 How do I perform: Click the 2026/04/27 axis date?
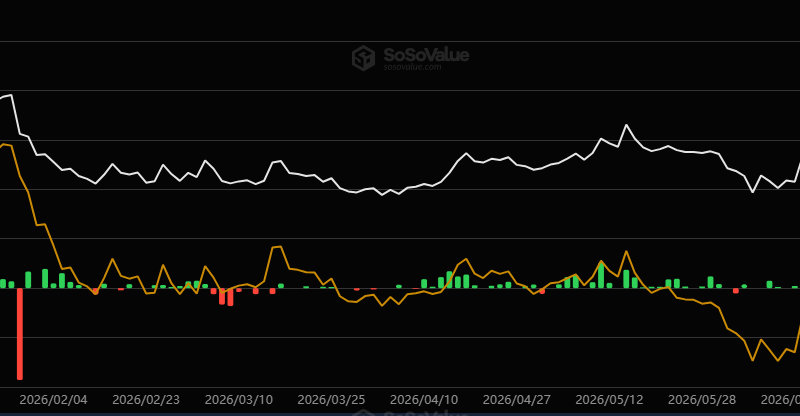point(517,400)
